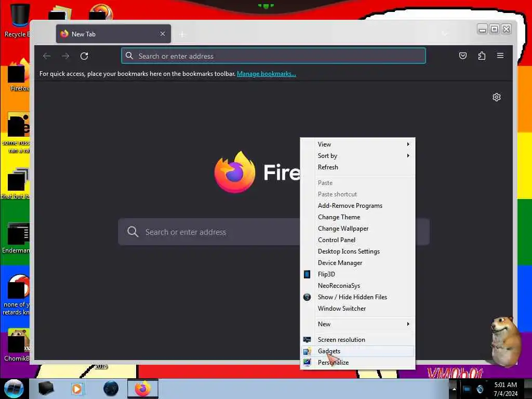This screenshot has width=532, height=399.
Task: Expand Sort by submenu
Action: click(357, 156)
